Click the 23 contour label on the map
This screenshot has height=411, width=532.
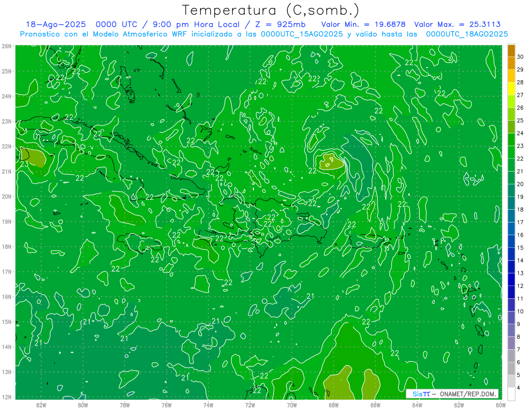[x=25, y=164]
